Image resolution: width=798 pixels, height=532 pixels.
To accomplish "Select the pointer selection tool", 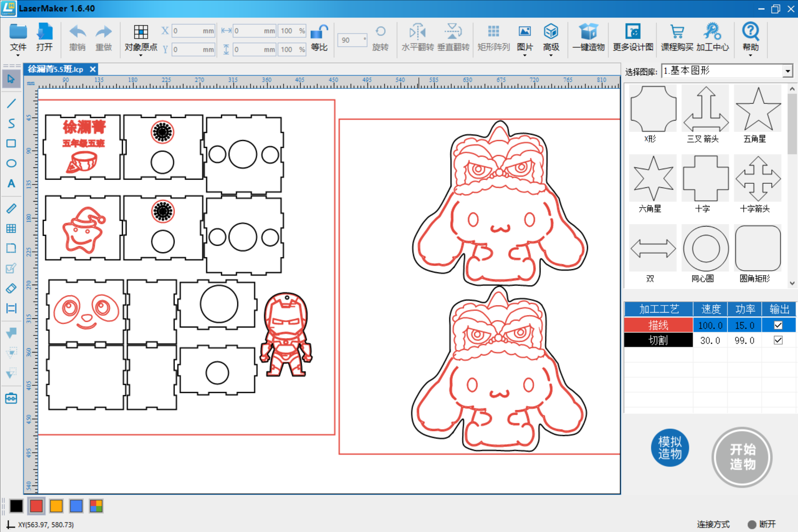I will point(11,79).
